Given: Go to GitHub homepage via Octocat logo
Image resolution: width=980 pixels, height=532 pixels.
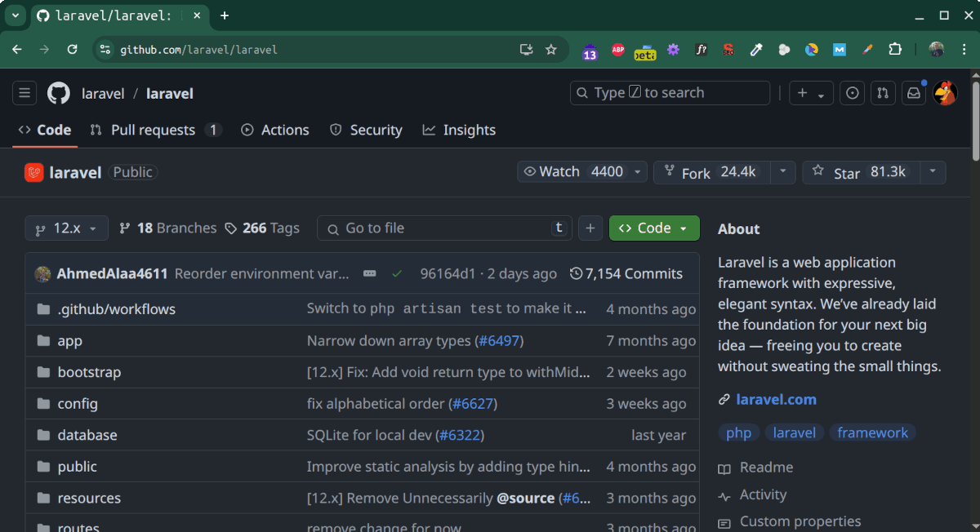Looking at the screenshot, I should pos(59,93).
